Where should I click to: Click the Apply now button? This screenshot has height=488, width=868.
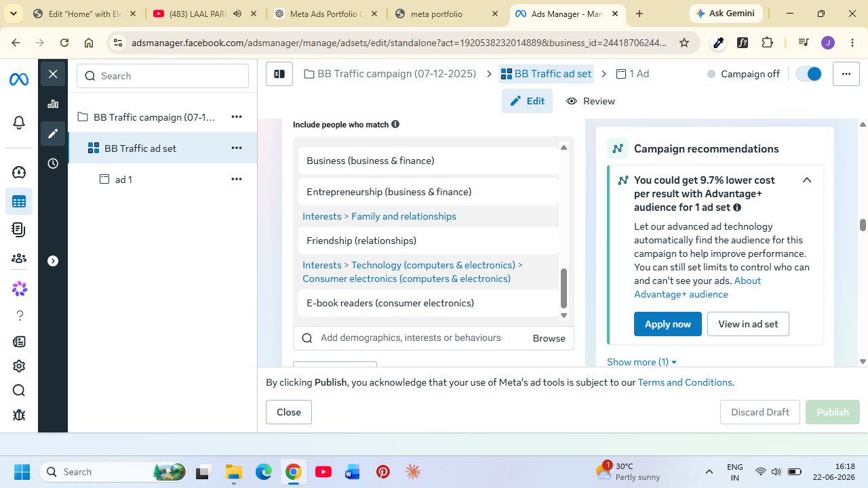pos(668,324)
